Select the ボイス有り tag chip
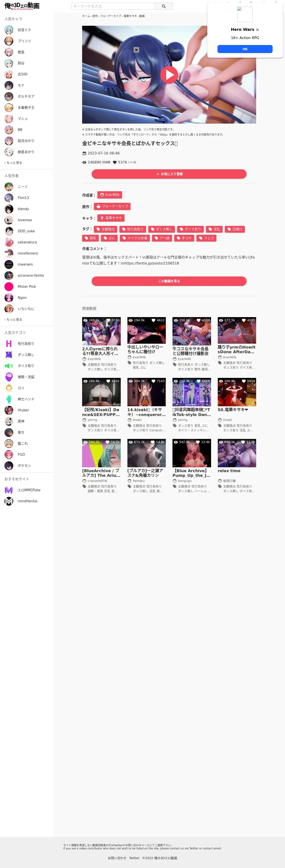285x868 pixels. (190, 229)
